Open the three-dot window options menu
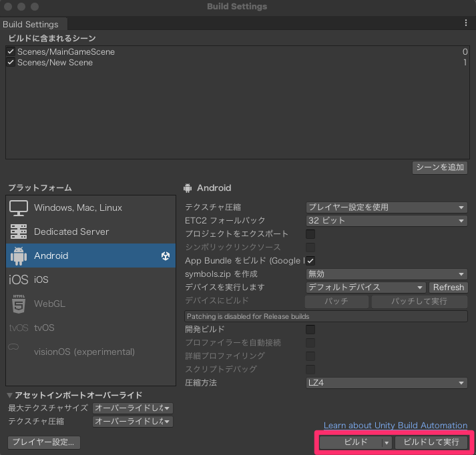The image size is (476, 455). click(x=466, y=23)
